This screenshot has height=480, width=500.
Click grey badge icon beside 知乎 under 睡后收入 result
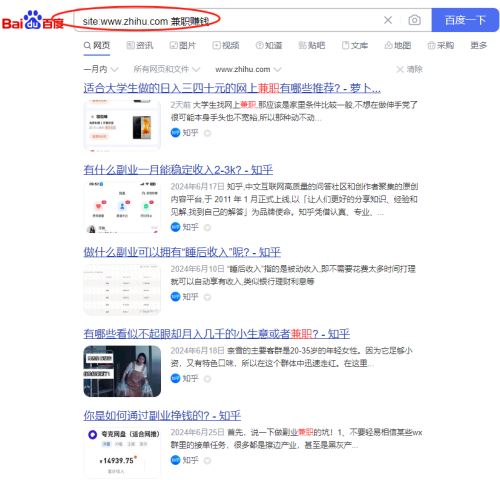(x=207, y=297)
